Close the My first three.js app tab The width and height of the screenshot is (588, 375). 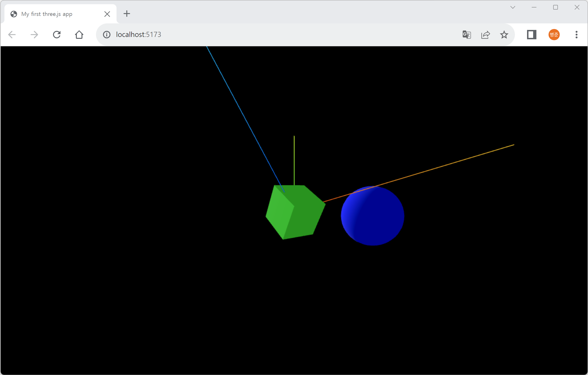(x=107, y=14)
